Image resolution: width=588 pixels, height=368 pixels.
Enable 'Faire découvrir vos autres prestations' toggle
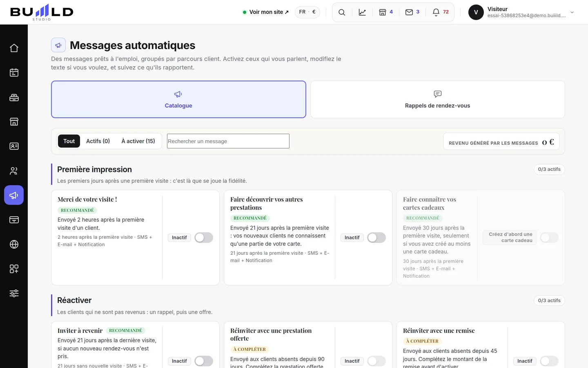click(376, 238)
